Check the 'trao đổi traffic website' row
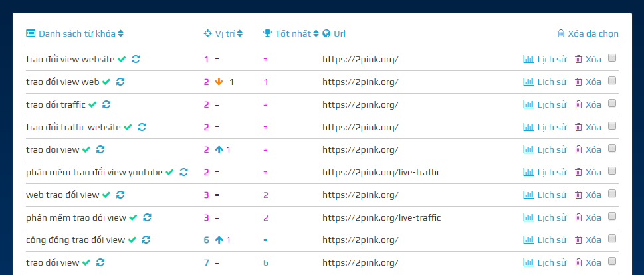The height and width of the screenshot is (275, 644). click(x=612, y=126)
